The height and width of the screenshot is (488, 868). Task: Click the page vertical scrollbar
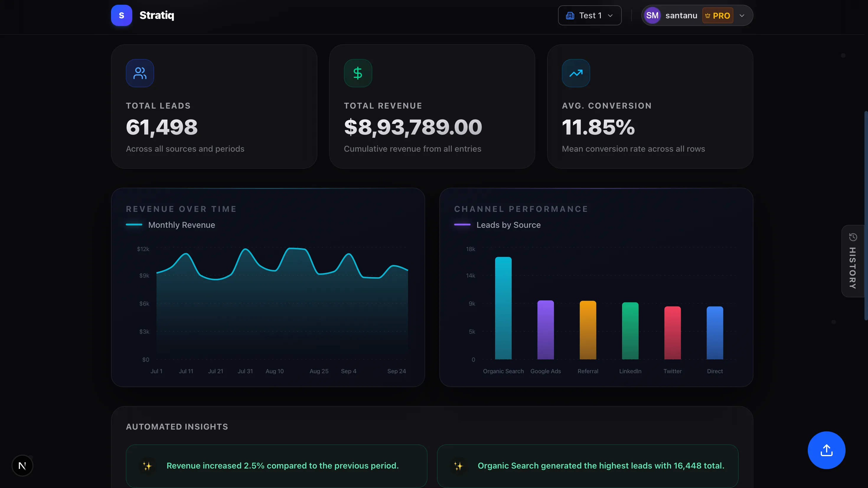[x=866, y=216]
